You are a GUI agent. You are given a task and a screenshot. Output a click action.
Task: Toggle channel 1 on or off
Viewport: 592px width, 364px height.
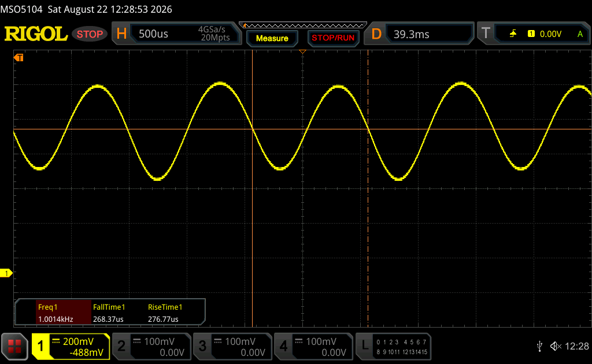41,346
